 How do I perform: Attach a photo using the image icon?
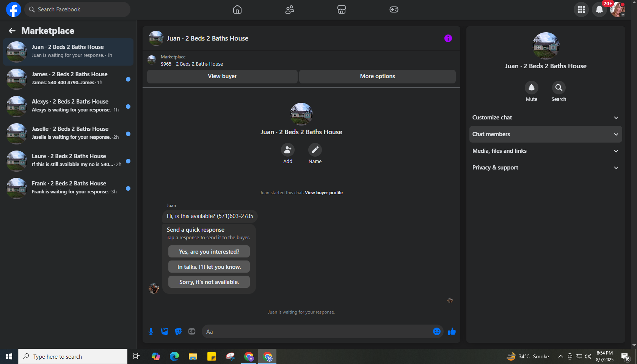coord(165,332)
